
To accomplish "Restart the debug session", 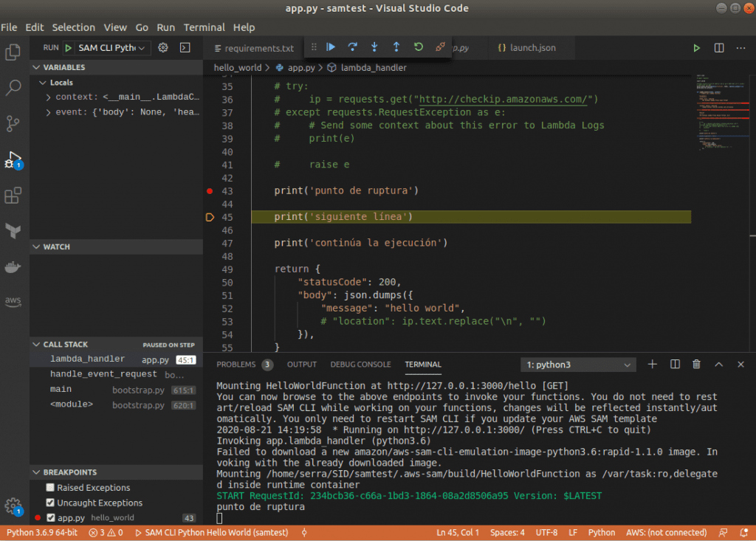I will (419, 47).
